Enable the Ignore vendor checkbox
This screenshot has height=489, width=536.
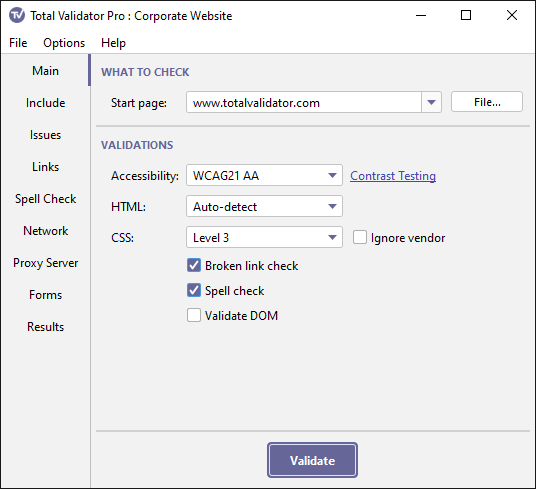[360, 237]
